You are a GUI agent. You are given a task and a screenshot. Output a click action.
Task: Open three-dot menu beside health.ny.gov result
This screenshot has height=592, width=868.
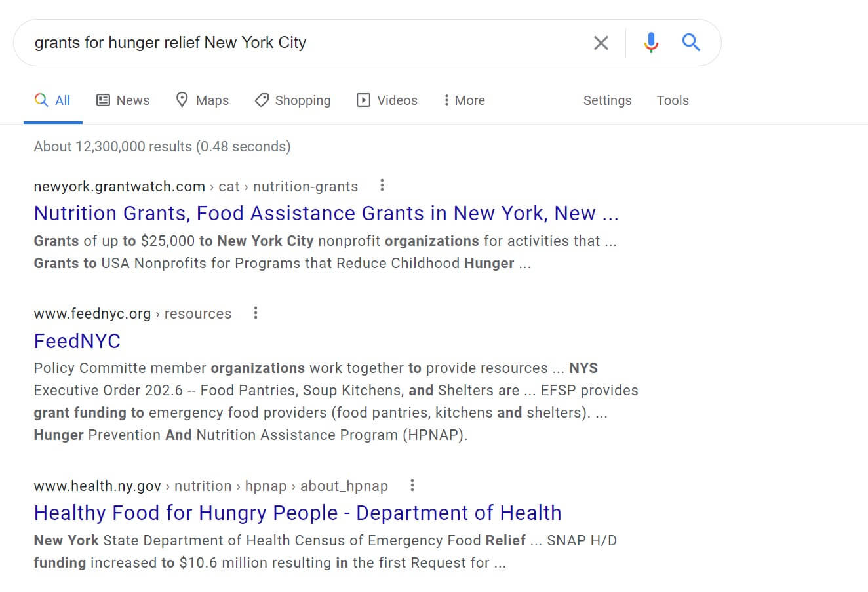click(x=412, y=486)
